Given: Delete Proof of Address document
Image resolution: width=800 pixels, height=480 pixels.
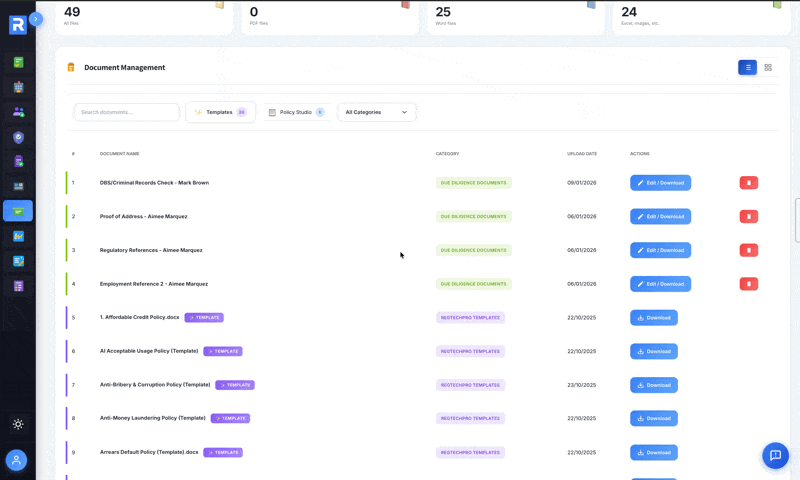Looking at the screenshot, I should (x=748, y=216).
